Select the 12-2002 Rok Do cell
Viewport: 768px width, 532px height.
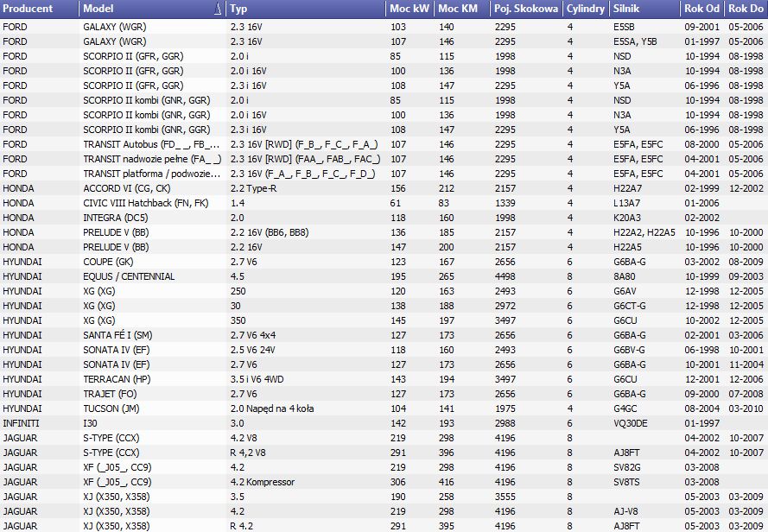pos(746,188)
